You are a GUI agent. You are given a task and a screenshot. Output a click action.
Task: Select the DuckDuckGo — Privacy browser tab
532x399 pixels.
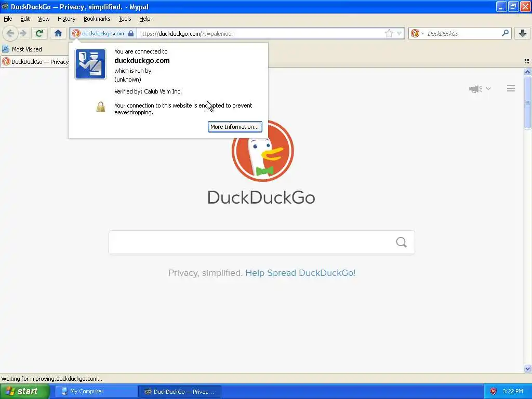[35, 62]
